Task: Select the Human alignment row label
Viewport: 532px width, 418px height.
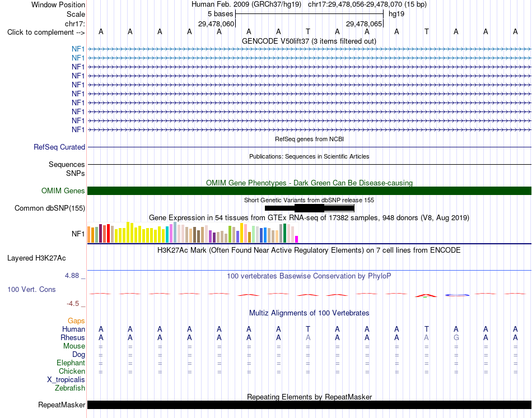Action: pos(73,329)
